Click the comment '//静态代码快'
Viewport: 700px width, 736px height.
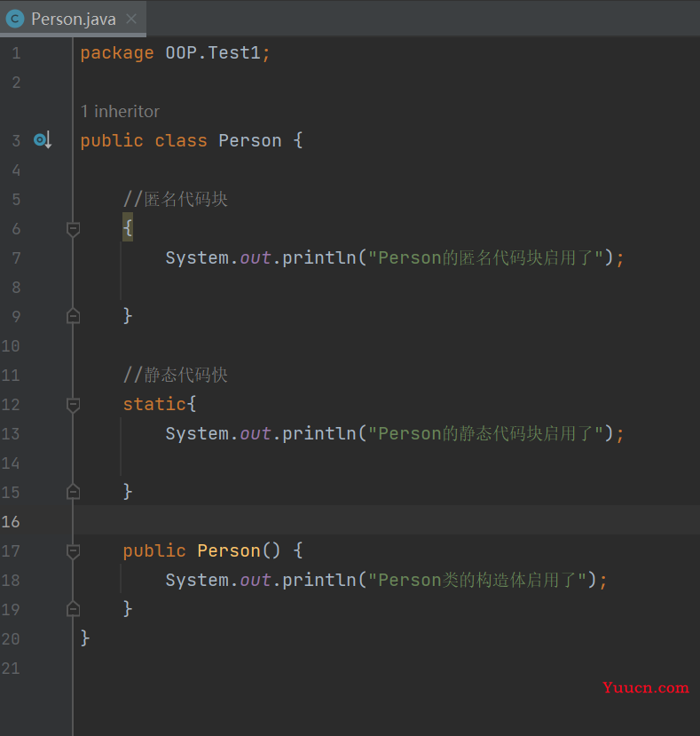176,375
